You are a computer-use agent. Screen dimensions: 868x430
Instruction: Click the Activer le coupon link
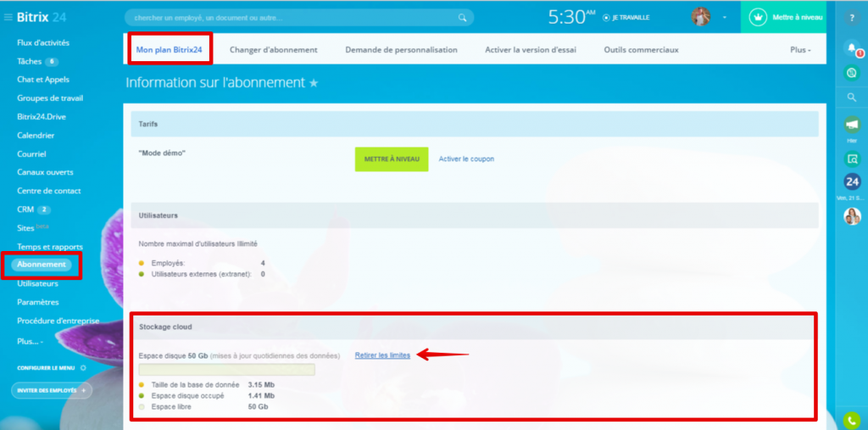pos(467,159)
